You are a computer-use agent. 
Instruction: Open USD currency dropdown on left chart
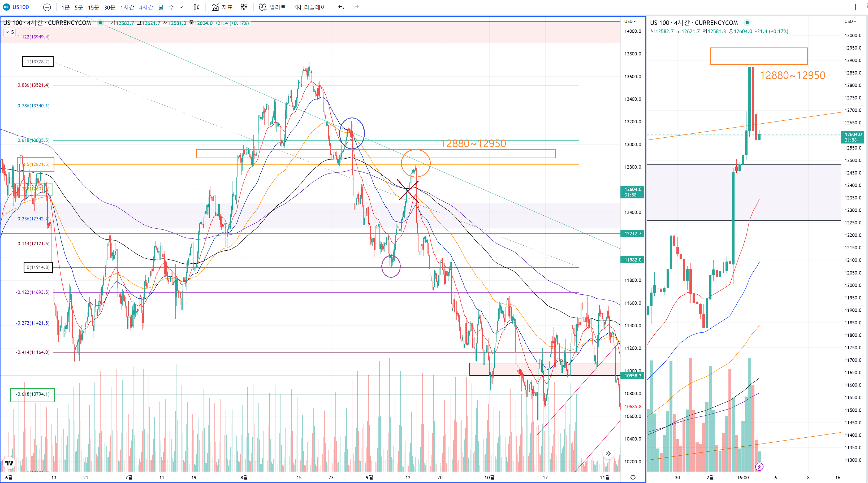[630, 21]
